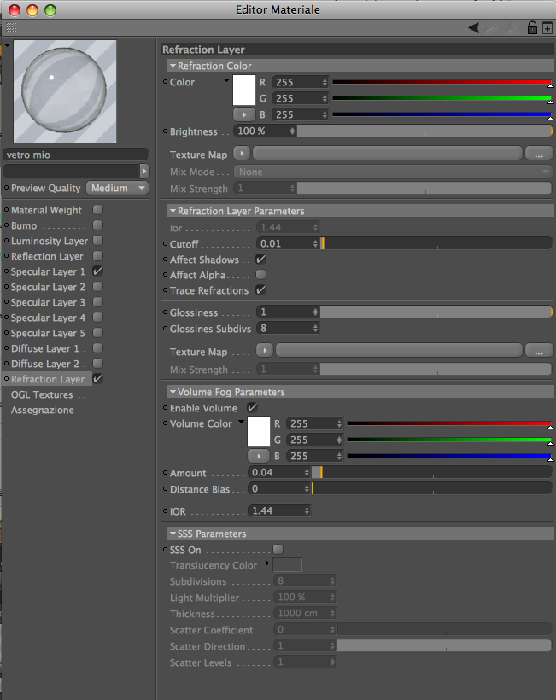The height and width of the screenshot is (700, 556).
Task: Click the Glossines Subdivs stepper arrows
Action: (x=315, y=328)
